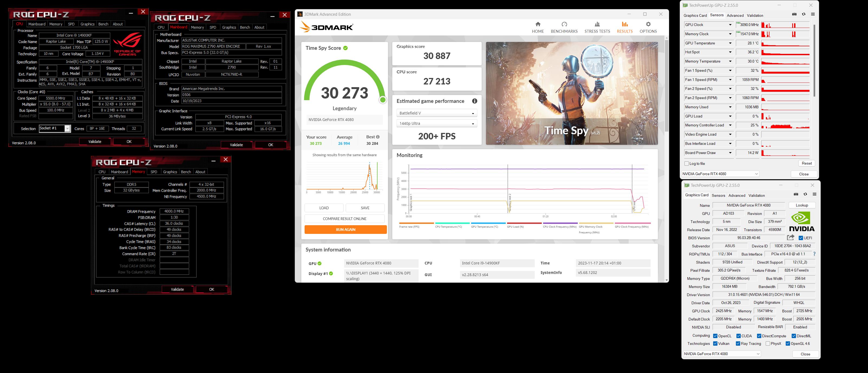Click Time Spy score validated checkmark

pos(345,48)
